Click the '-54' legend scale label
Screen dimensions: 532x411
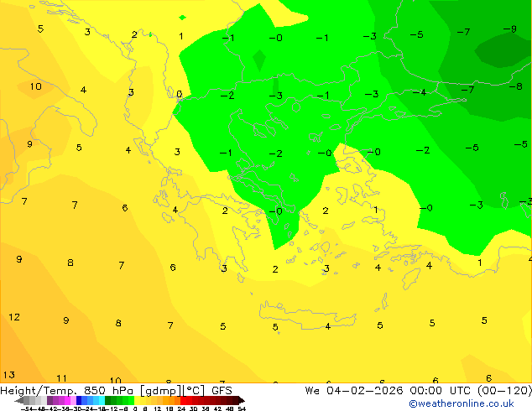click(x=27, y=409)
